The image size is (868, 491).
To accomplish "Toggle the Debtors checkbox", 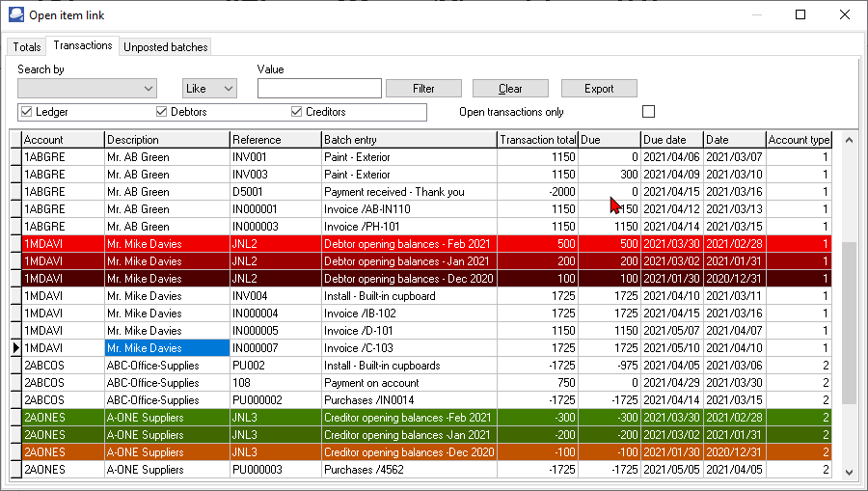I will [x=162, y=112].
